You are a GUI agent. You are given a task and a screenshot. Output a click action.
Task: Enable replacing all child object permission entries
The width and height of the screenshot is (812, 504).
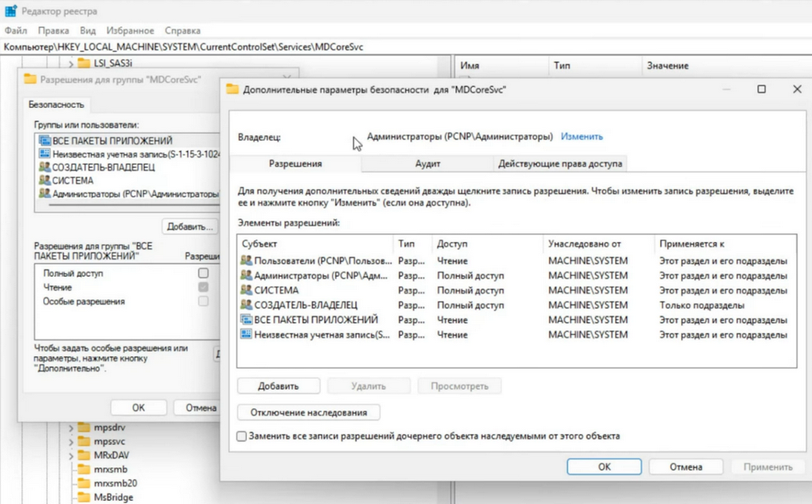coord(241,437)
